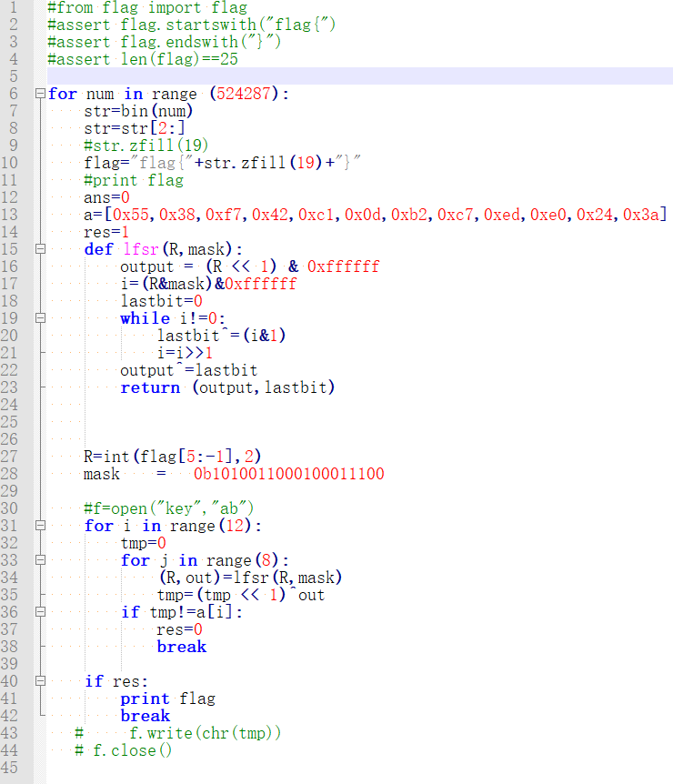Click the empty highlighted line 5
673x784 pixels.
pyautogui.click(x=360, y=76)
